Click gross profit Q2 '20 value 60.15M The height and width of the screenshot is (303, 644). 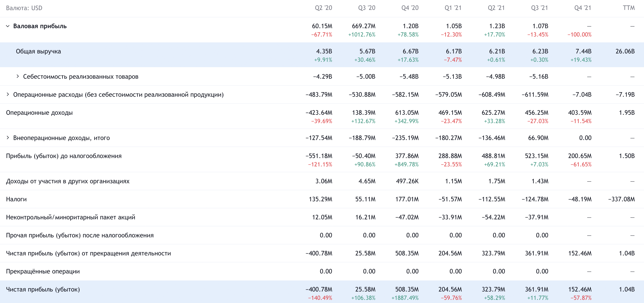[322, 26]
